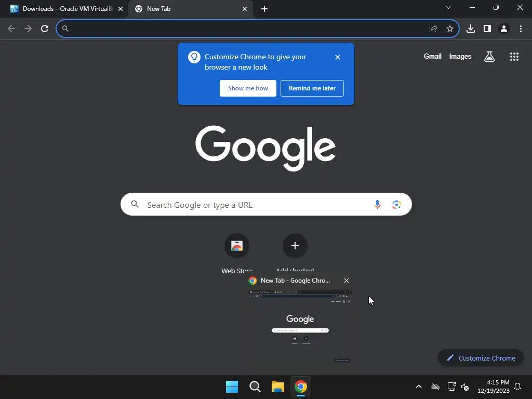532x399 pixels.
Task: Click the address bar input field
Action: (247, 29)
